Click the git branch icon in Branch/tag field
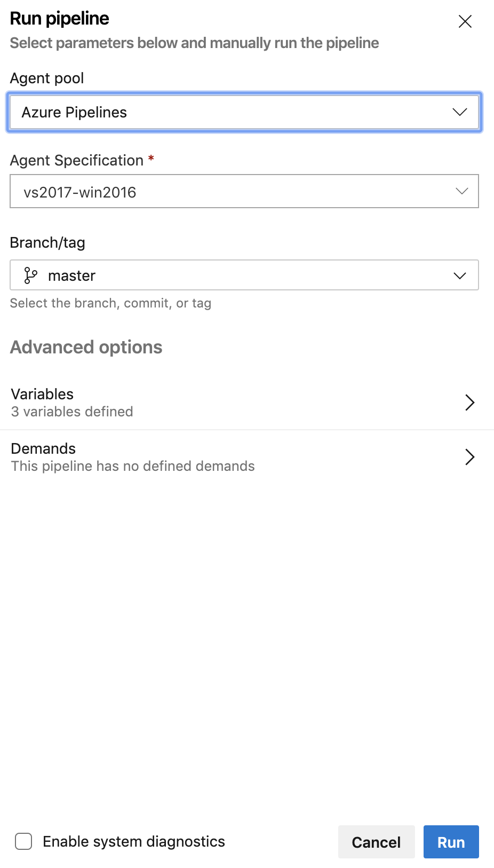Screen dimensions: 494x868 pyautogui.click(x=30, y=275)
